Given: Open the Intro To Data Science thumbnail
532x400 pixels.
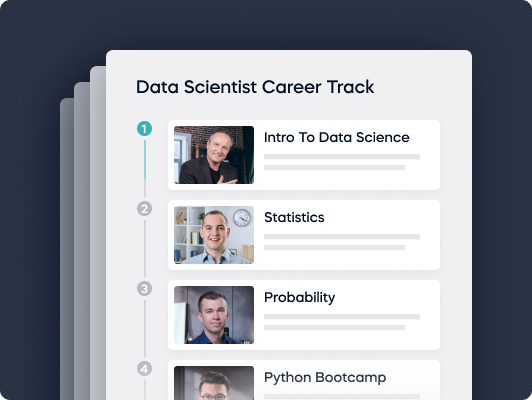Looking at the screenshot, I should [214, 155].
